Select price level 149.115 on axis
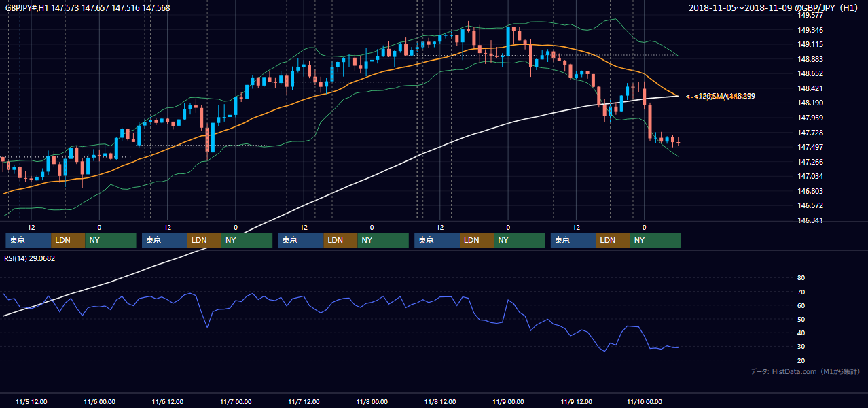Screen dimensions: 868x408 coord(810,44)
